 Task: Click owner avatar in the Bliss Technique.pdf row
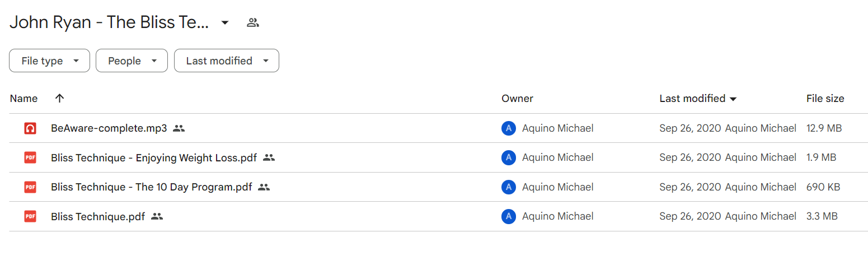[x=508, y=216]
